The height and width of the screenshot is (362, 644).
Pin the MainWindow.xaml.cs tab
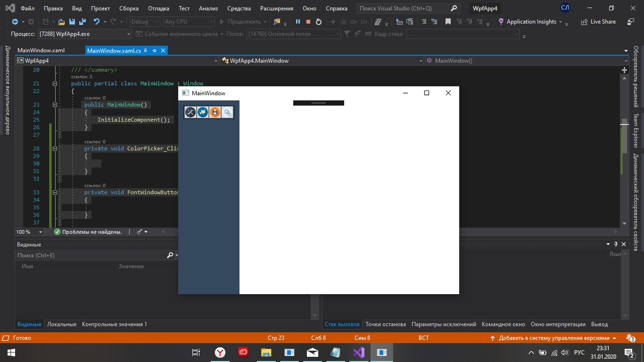(x=154, y=51)
